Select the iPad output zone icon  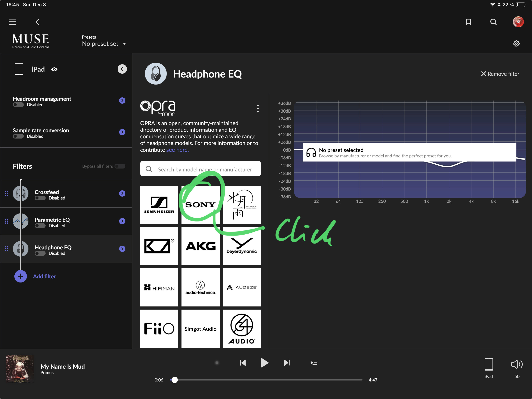tap(488, 364)
